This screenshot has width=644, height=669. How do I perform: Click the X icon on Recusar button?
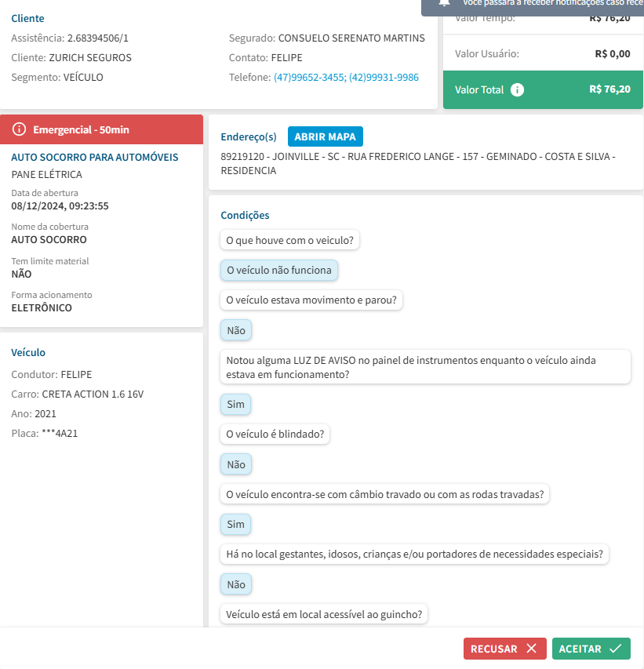tap(532, 649)
